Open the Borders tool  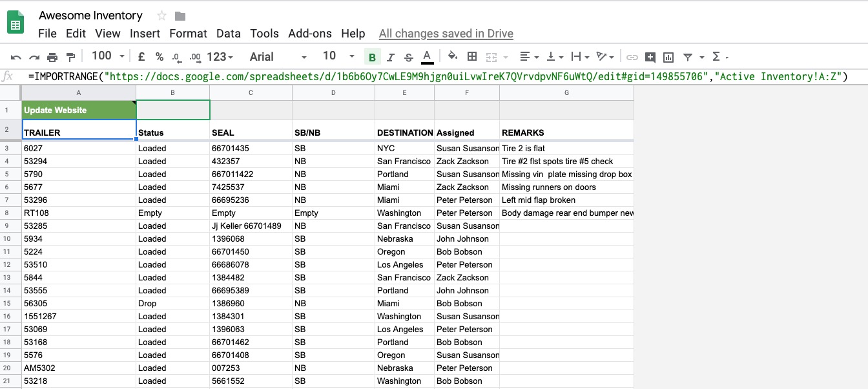click(472, 56)
